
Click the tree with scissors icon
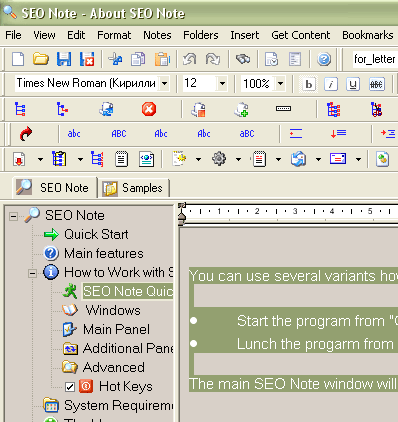376,109
